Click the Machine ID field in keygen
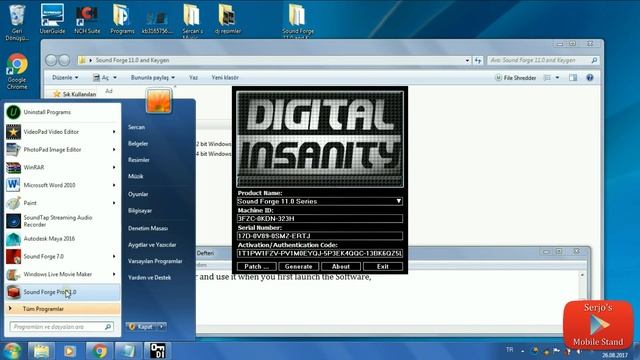The height and width of the screenshot is (360, 640). pos(320,218)
